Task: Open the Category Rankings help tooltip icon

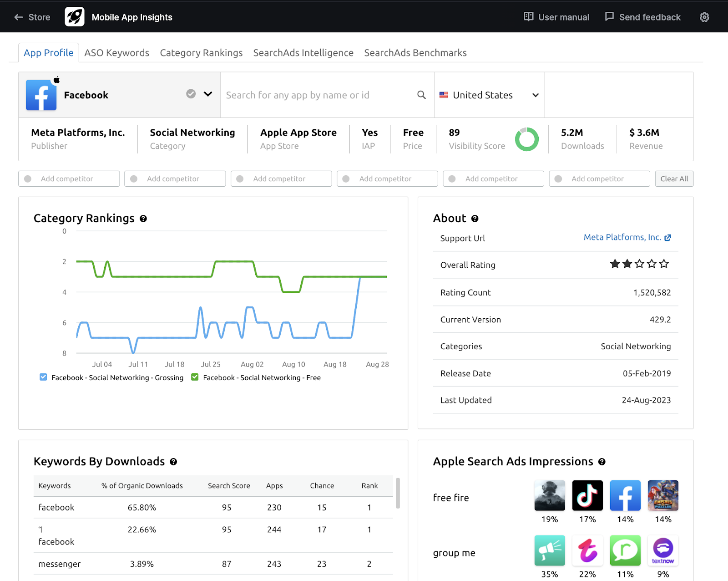Action: pyautogui.click(x=143, y=219)
